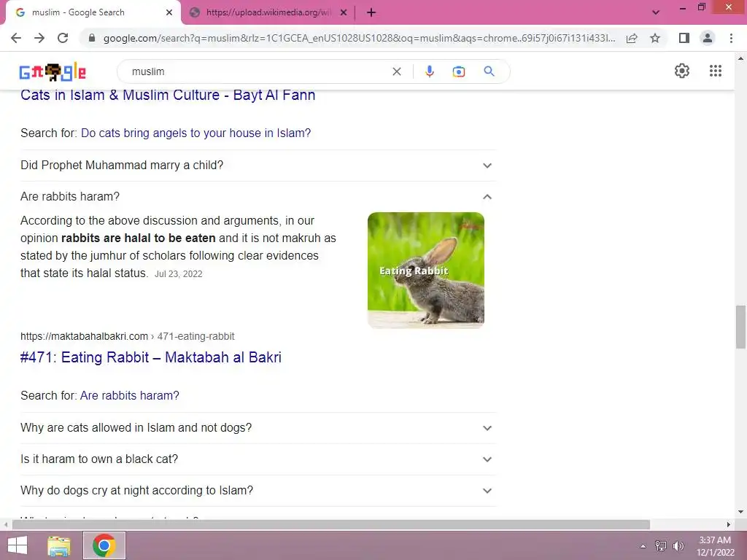
Task: Switch to the muslim - Google Search tab
Action: coord(93,12)
